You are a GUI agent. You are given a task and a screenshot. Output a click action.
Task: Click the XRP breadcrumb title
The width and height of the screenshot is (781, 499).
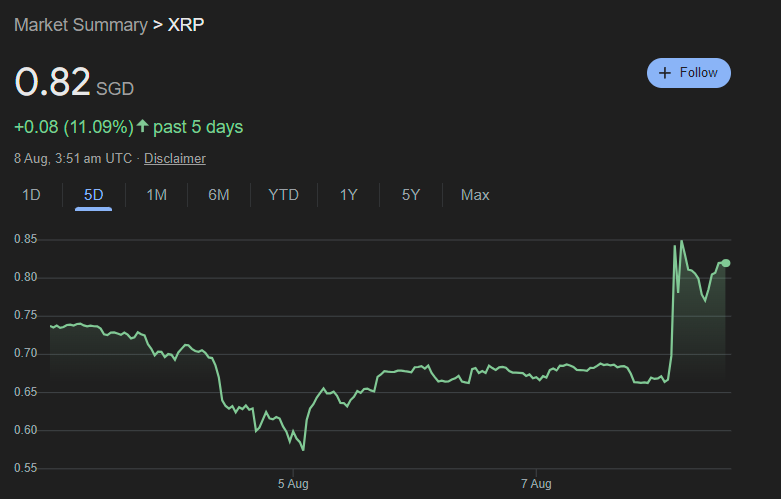click(188, 25)
